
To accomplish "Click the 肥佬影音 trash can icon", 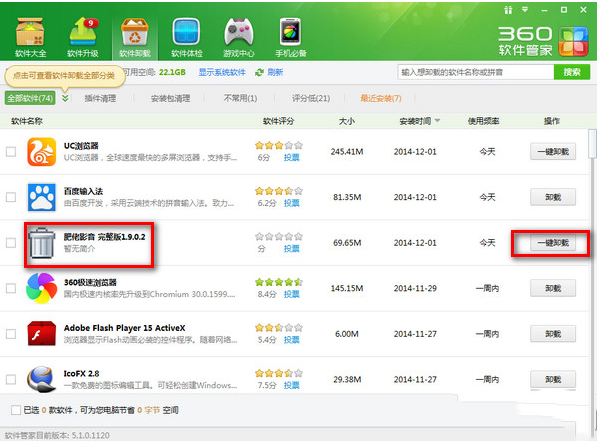I will [42, 243].
